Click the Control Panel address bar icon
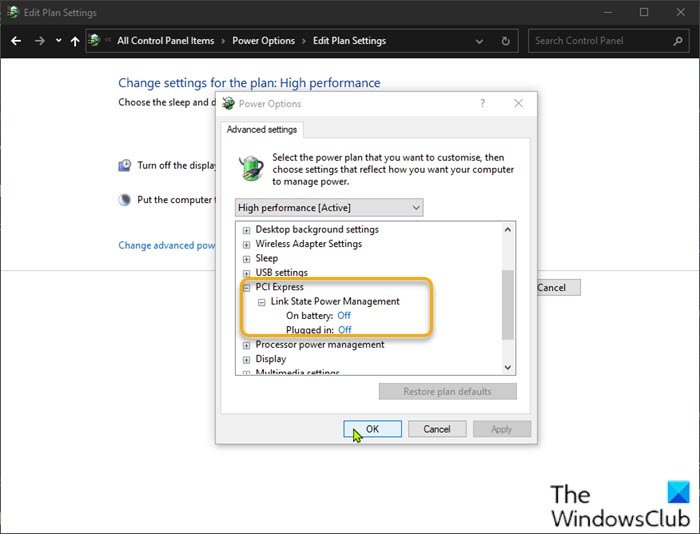Screen dimensions: 700x534 point(94,41)
